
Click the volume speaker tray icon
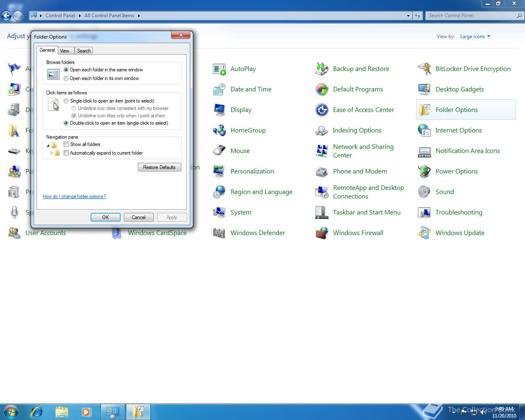[x=484, y=412]
